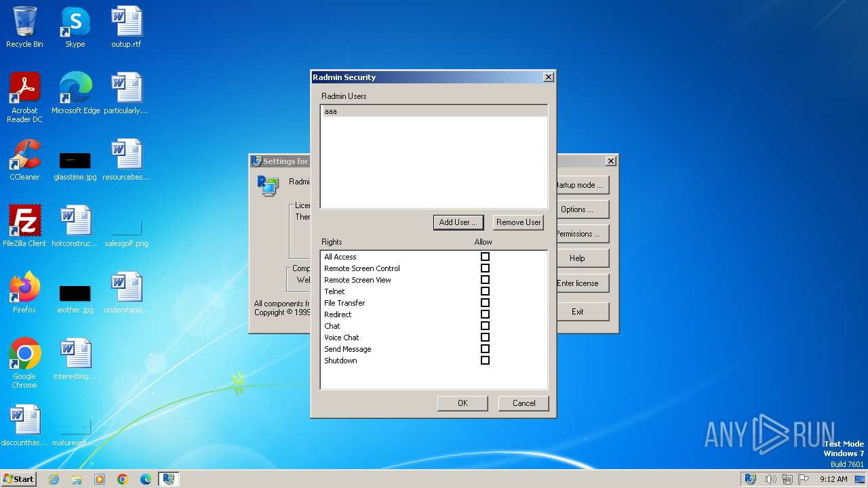Select the outup.rtf document icon
This screenshot has height=488, width=868.
[126, 27]
